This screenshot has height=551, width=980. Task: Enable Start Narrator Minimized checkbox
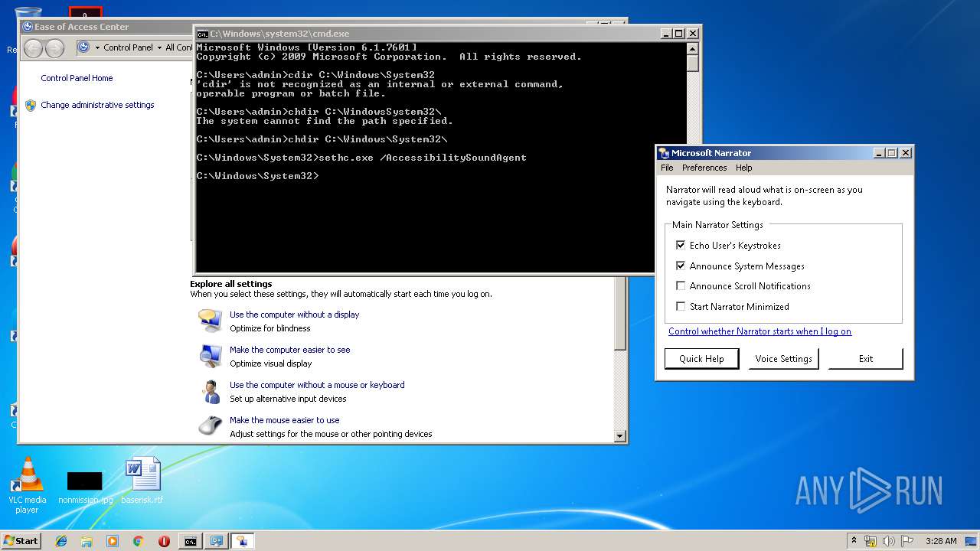pos(681,307)
